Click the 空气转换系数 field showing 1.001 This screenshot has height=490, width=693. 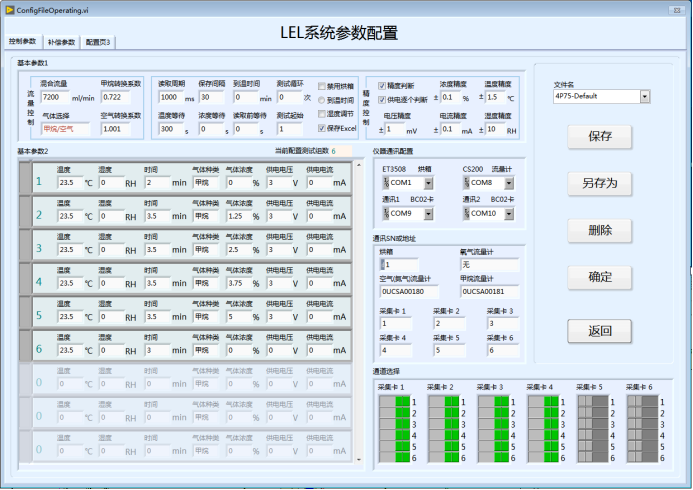[116, 129]
